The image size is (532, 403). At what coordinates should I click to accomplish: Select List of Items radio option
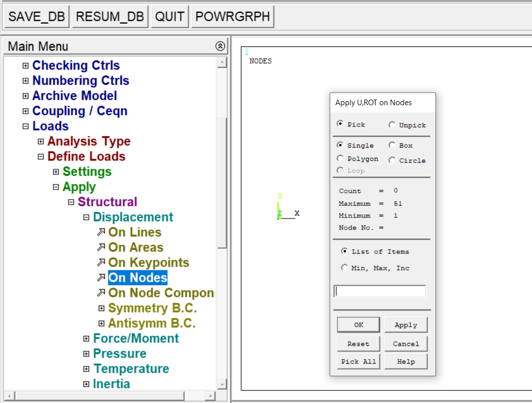(344, 251)
